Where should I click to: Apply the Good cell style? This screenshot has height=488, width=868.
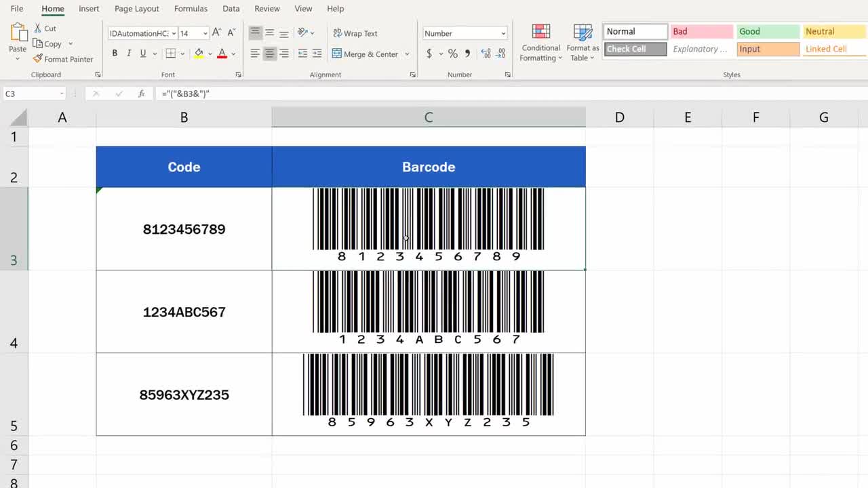(x=768, y=32)
